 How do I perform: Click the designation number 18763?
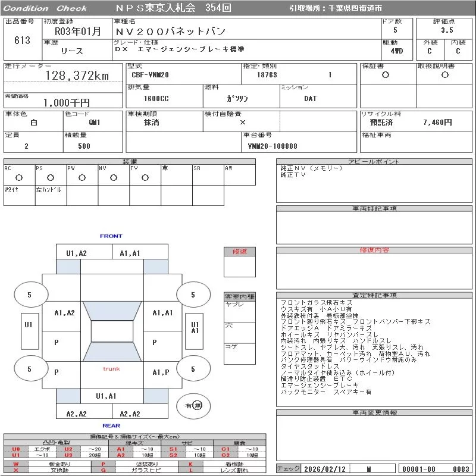coord(267,75)
